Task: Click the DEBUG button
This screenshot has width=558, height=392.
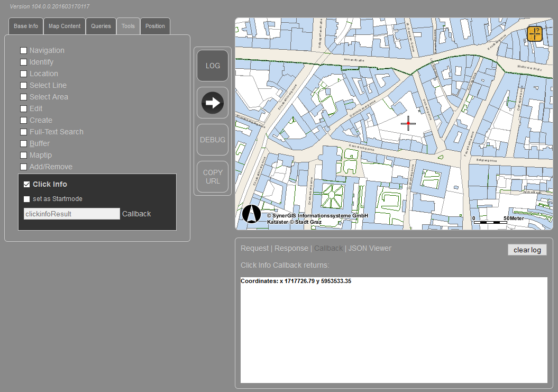Action: point(212,140)
